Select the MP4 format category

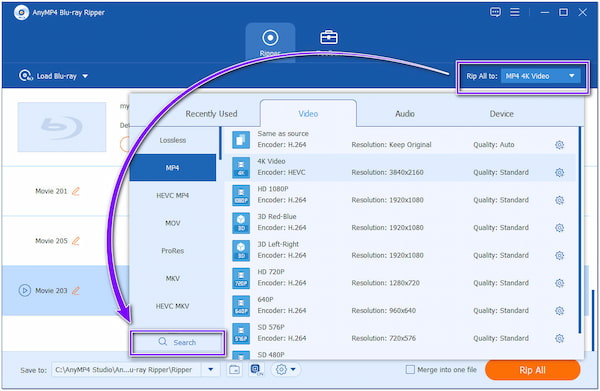(x=173, y=168)
